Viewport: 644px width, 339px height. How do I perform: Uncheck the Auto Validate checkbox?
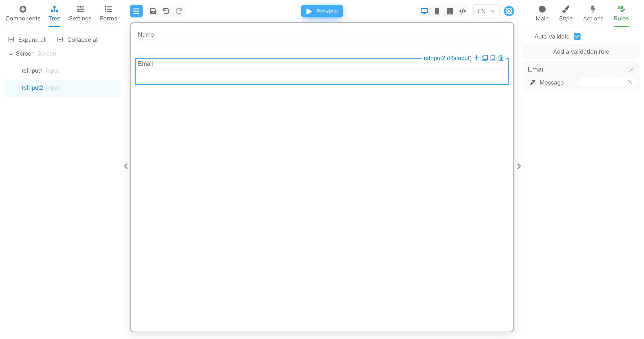[x=577, y=36]
